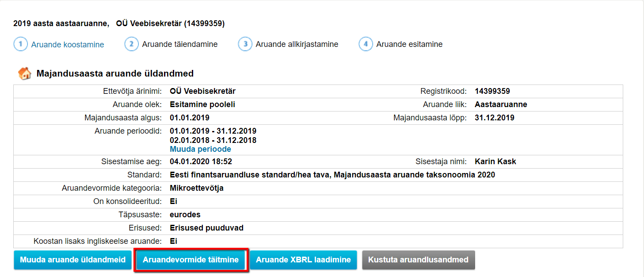Click the Majandusaasta aruande üldandmed heading
The height and width of the screenshot is (277, 644).
coord(115,73)
